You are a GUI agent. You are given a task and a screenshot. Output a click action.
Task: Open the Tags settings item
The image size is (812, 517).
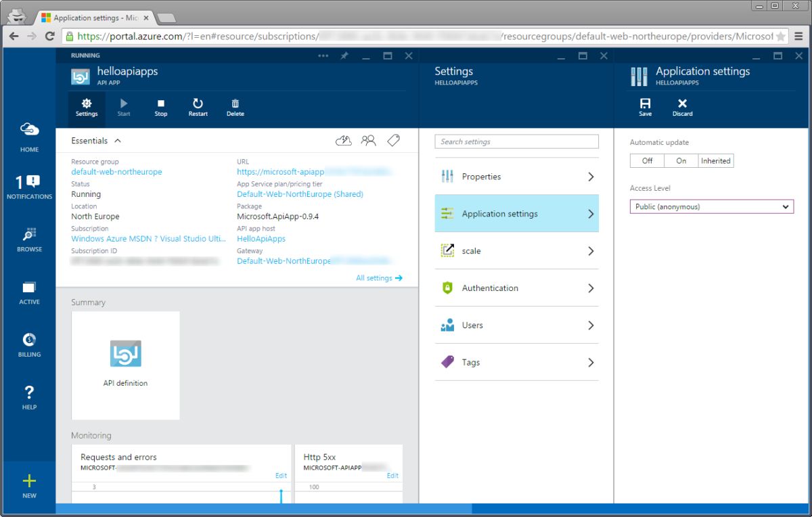pos(517,363)
